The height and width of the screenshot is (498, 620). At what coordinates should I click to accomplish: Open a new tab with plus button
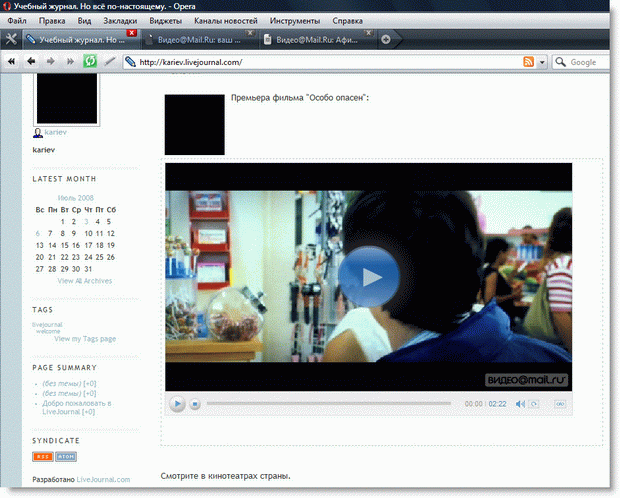coord(386,39)
